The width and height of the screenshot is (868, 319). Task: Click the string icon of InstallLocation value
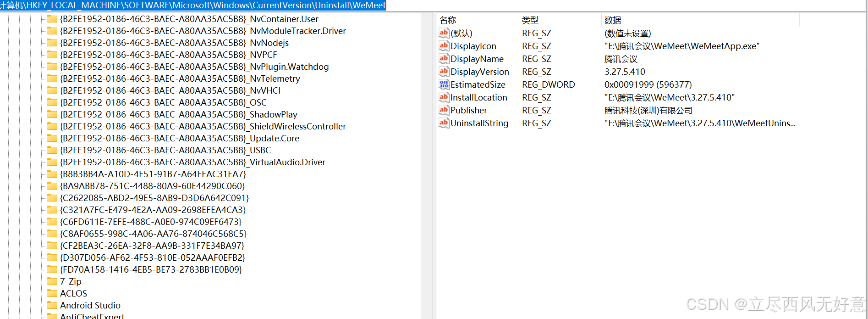444,97
